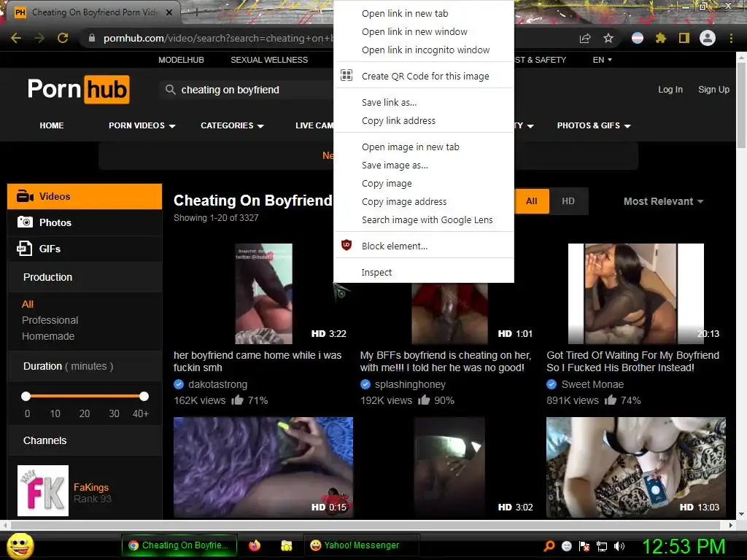Choose Open link in incognito window
Image resolution: width=747 pixels, height=560 pixels.
tap(424, 50)
